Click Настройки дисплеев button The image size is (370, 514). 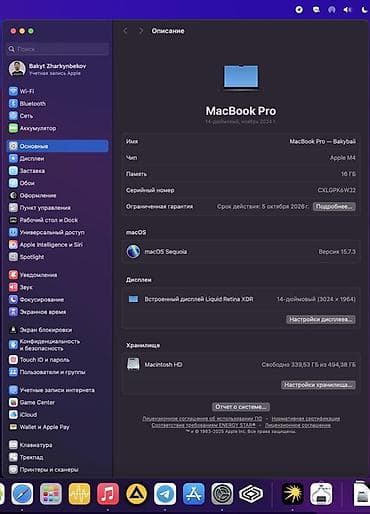pyautogui.click(x=321, y=319)
